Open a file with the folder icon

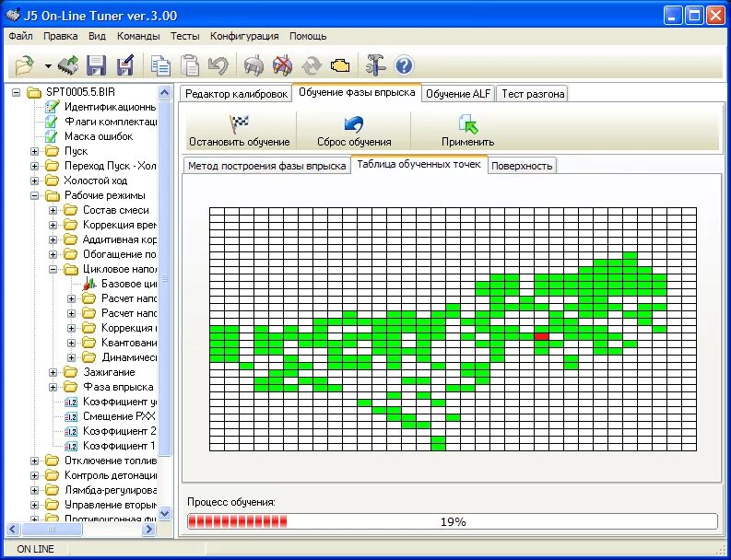[x=25, y=65]
